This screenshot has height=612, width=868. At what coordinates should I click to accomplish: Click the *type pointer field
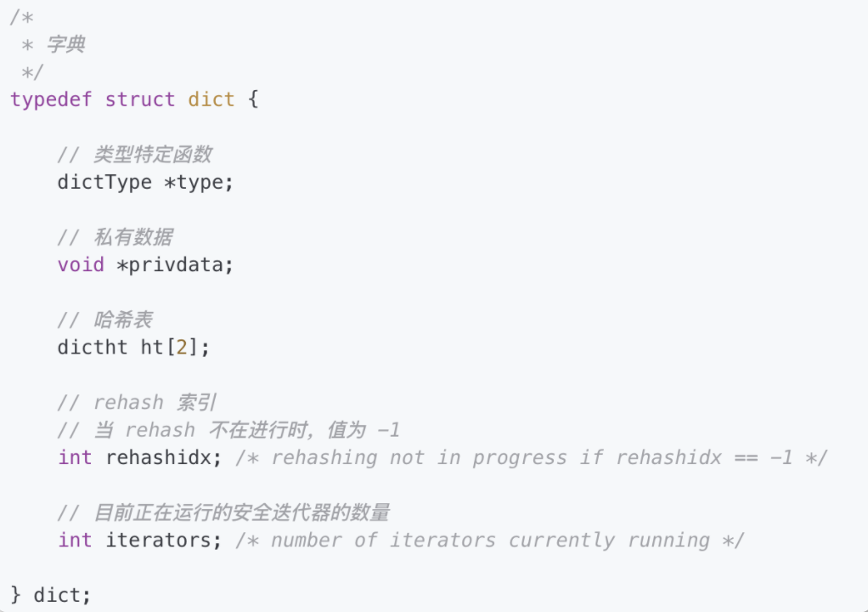pos(198,182)
